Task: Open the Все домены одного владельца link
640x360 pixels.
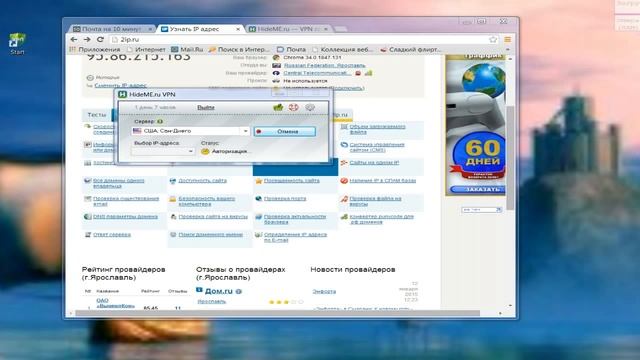Action: [x=118, y=183]
